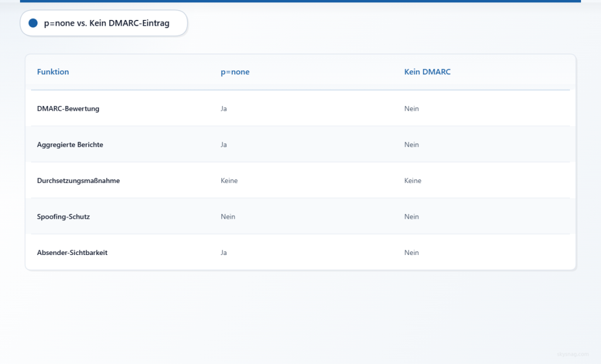Click 'Nein' in the DMARC-Bewertung row
601x364 pixels.
tap(411, 108)
